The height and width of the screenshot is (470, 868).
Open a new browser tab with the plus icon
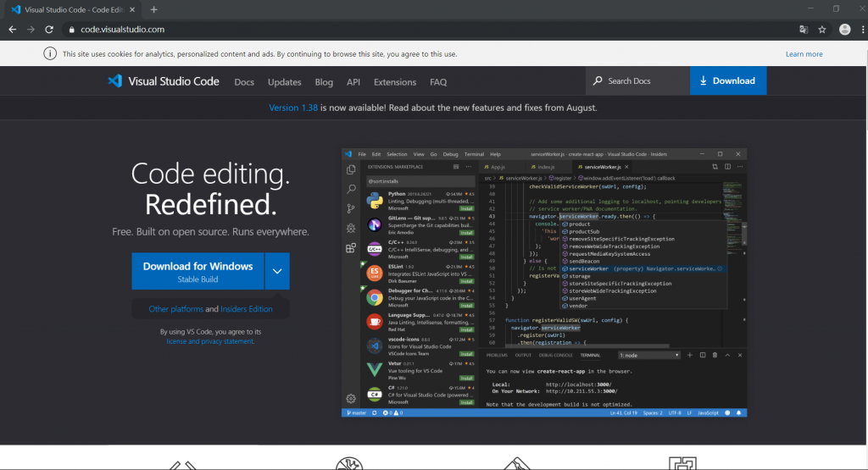click(154, 9)
